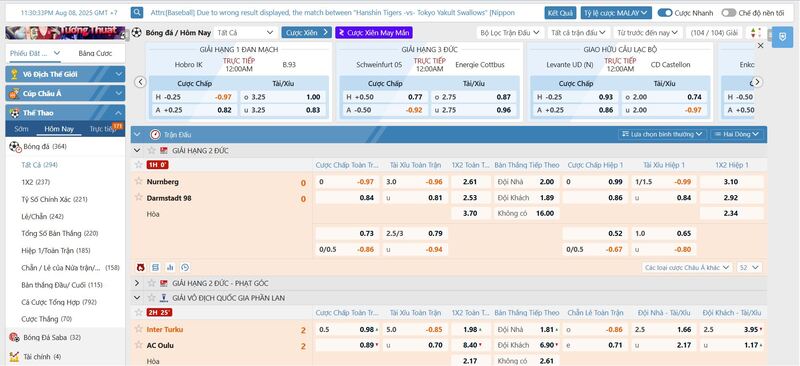Screen dimensions: 800x366
Task: Click the Thể Thao sports icon
Action: click(14, 113)
